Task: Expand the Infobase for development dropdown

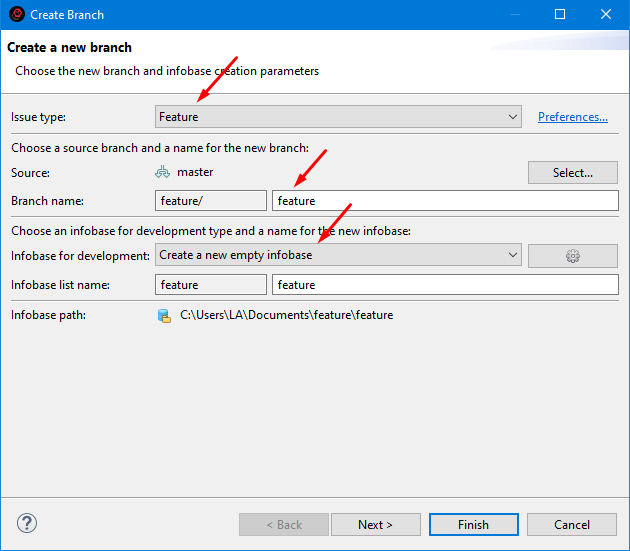Action: (x=338, y=255)
